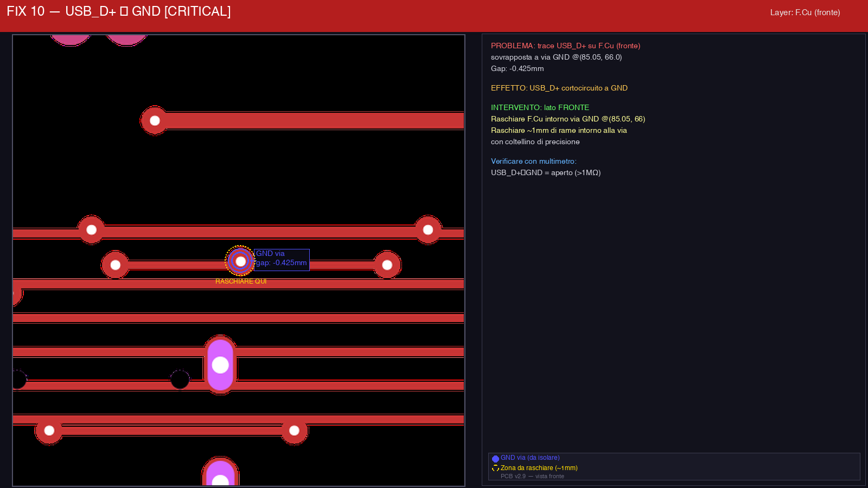The height and width of the screenshot is (488, 868).
Task: Click the 'EFFETTO: USB_D+ cortocircuito a GND' line
Action: tap(559, 88)
